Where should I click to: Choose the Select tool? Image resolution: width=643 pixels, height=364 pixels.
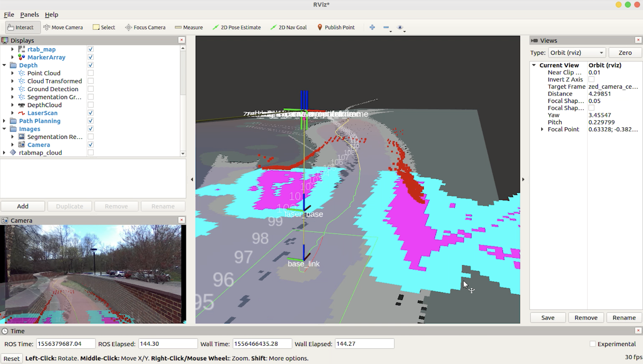[104, 27]
